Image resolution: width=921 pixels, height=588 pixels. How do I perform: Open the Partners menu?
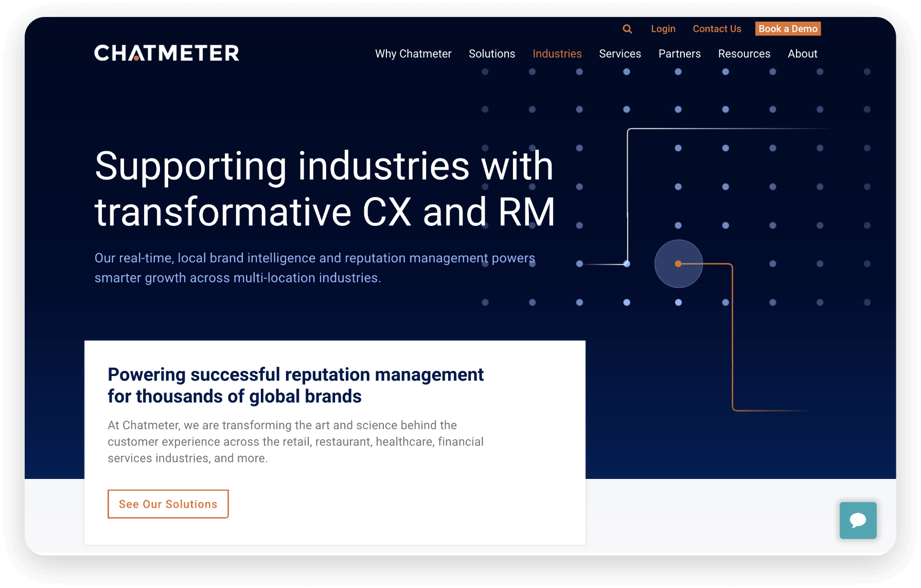pyautogui.click(x=679, y=54)
